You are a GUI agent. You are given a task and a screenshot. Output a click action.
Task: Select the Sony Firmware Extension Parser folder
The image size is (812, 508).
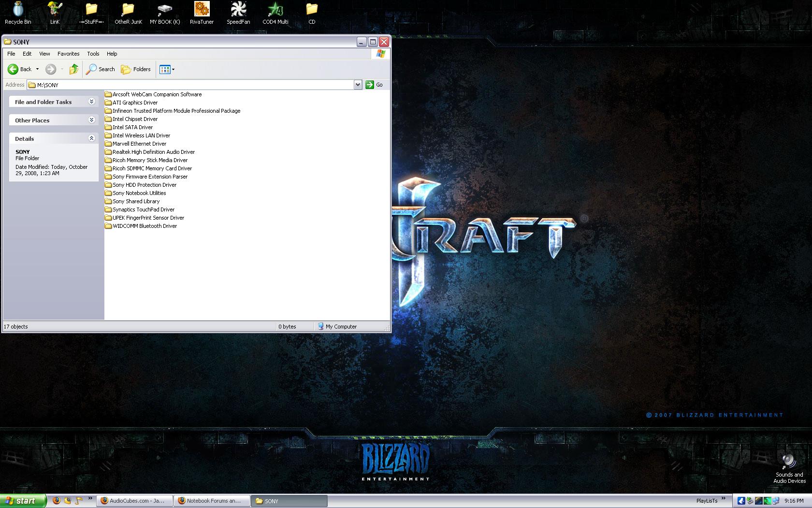point(146,177)
